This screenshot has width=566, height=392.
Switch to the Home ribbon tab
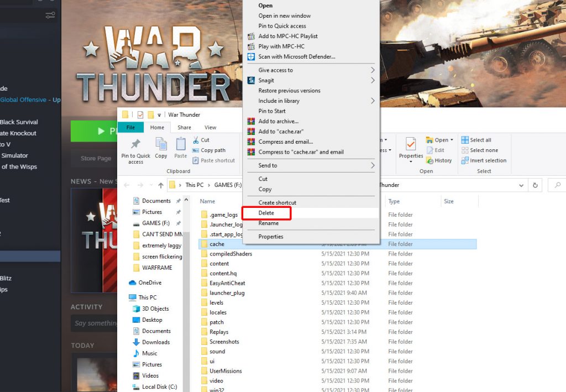(x=157, y=127)
